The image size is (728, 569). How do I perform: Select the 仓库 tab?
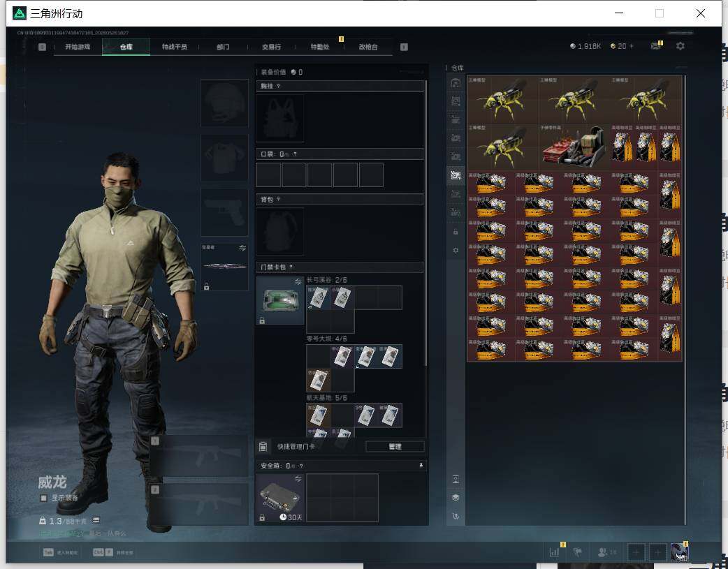click(126, 47)
